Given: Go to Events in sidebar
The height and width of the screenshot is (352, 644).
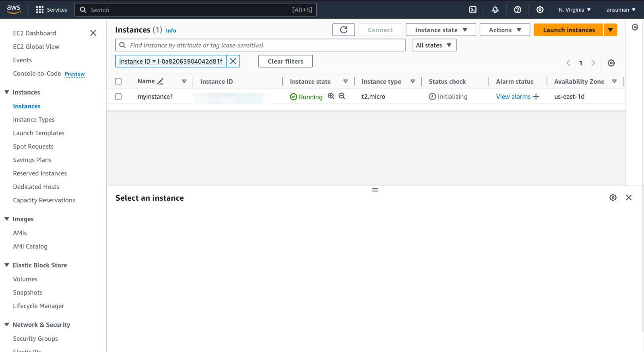Looking at the screenshot, I should (22, 60).
